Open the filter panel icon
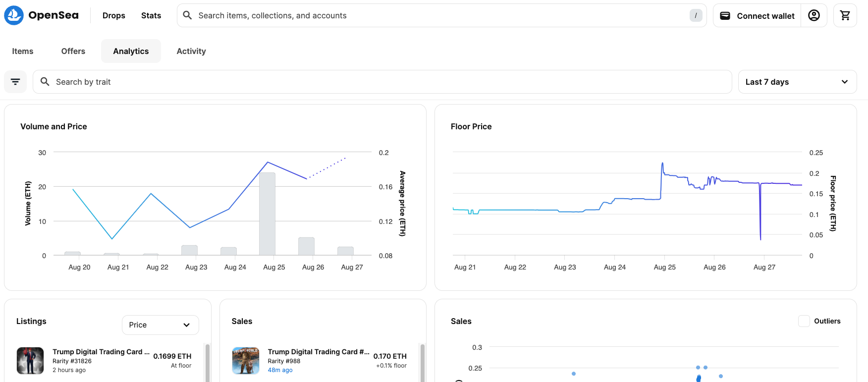The image size is (868, 382). coord(15,82)
